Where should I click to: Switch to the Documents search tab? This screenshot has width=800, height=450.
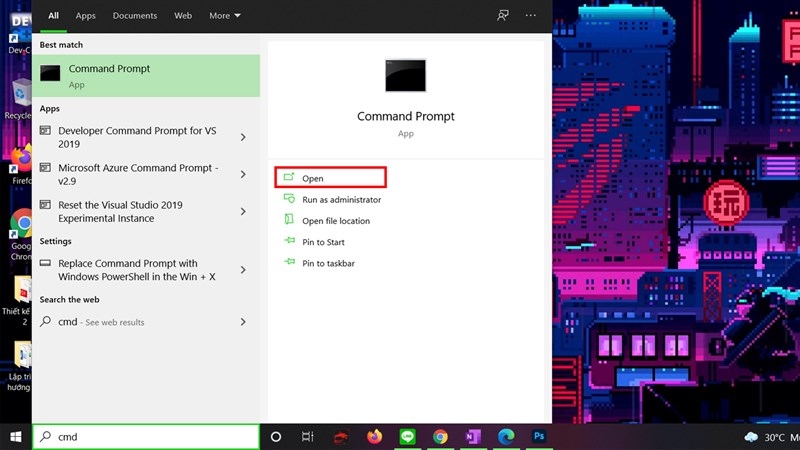pos(134,16)
